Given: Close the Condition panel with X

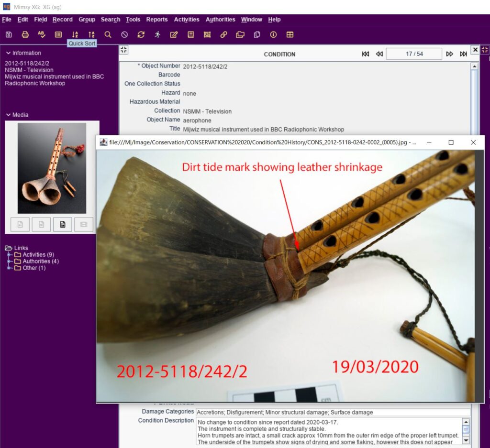Looking at the screenshot, I should coord(475,50).
